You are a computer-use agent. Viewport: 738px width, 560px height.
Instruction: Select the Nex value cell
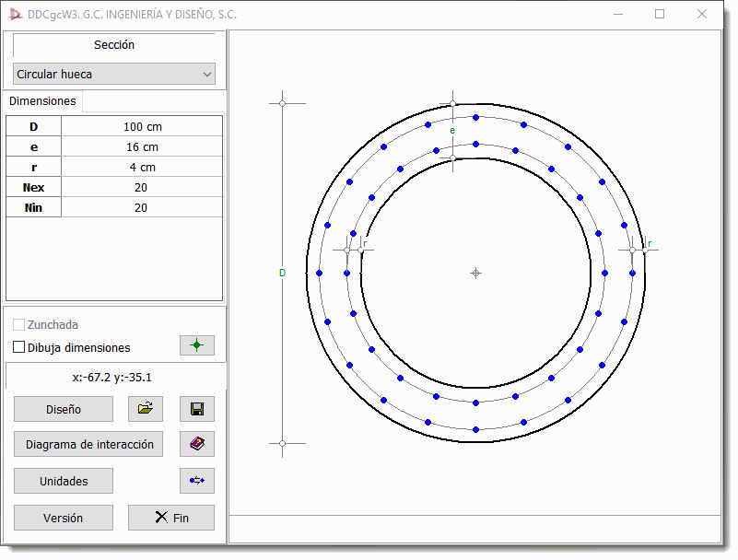(142, 187)
